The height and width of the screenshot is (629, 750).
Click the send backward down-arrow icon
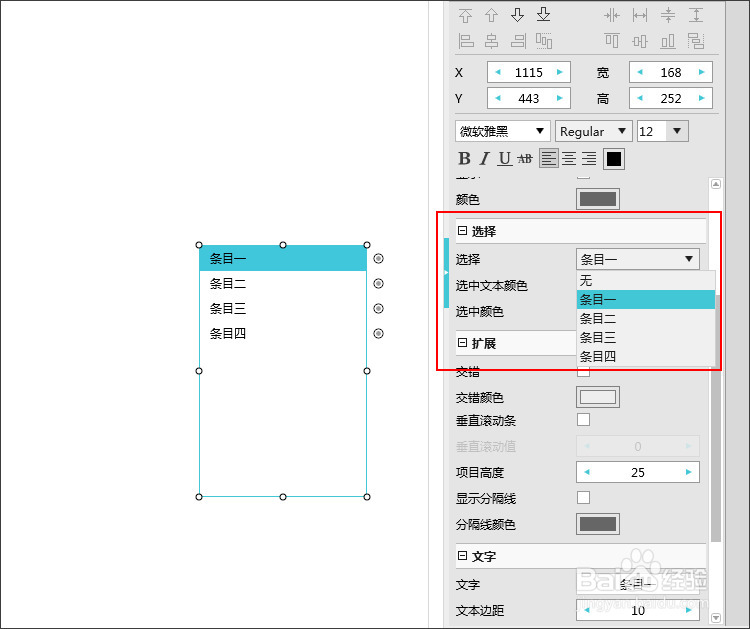pyautogui.click(x=518, y=15)
